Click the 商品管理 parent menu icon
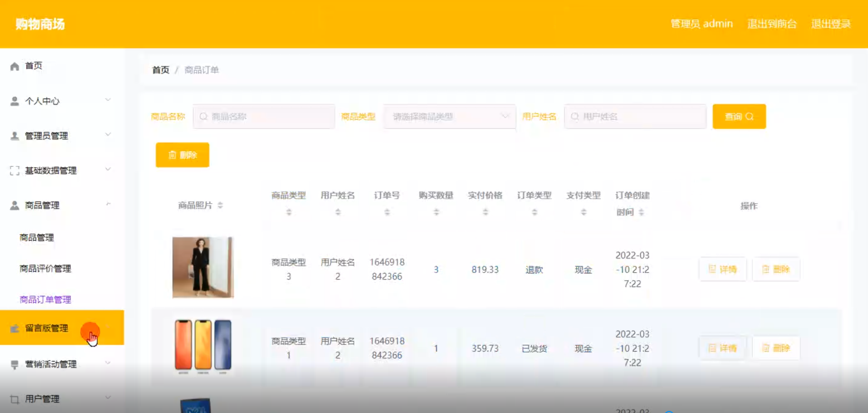 (x=15, y=205)
